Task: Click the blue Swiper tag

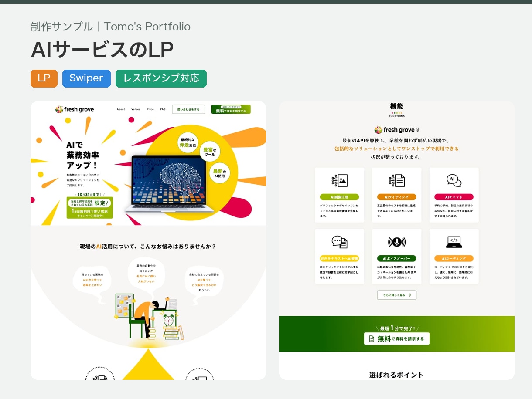Action: 86,78
